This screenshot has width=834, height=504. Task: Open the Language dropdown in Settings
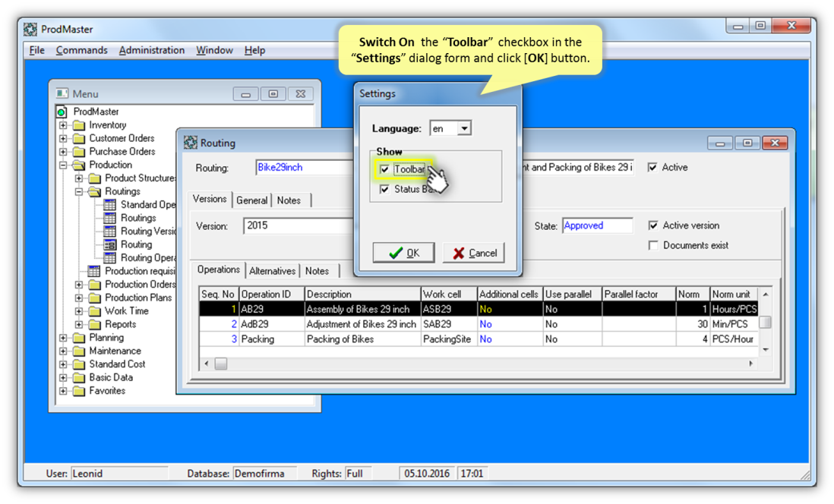(464, 129)
